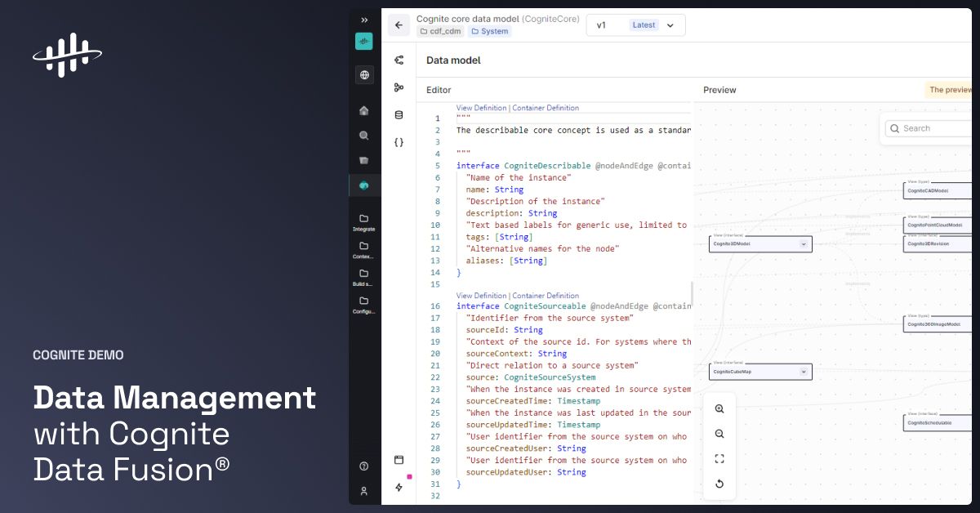Click the database container icon in editor panel

pos(399,114)
